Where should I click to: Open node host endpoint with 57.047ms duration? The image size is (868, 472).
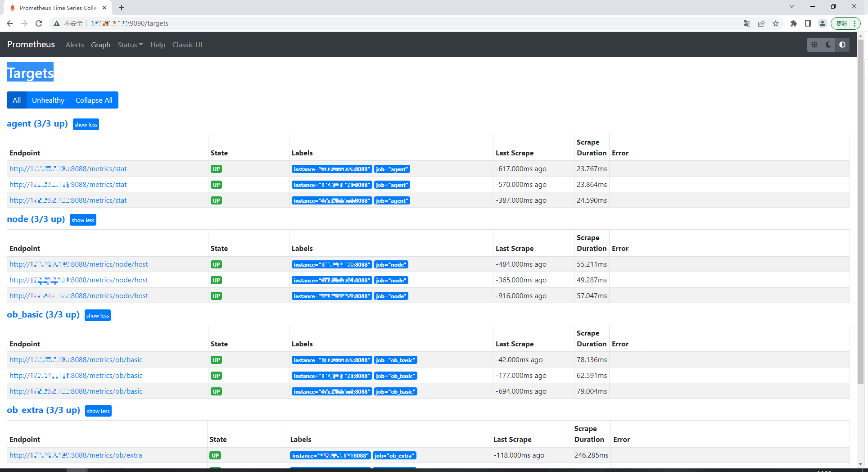(79, 296)
